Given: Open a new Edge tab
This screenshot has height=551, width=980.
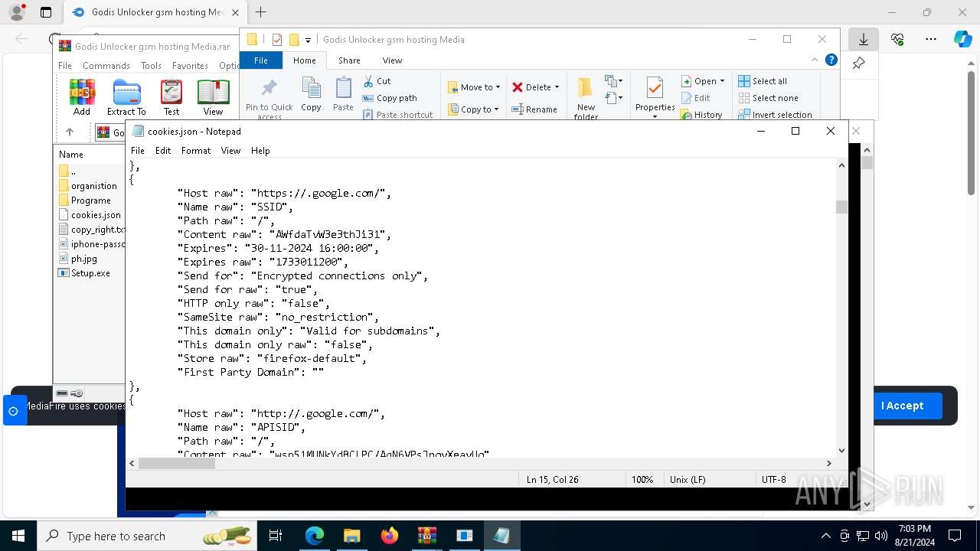Looking at the screenshot, I should 261,12.
